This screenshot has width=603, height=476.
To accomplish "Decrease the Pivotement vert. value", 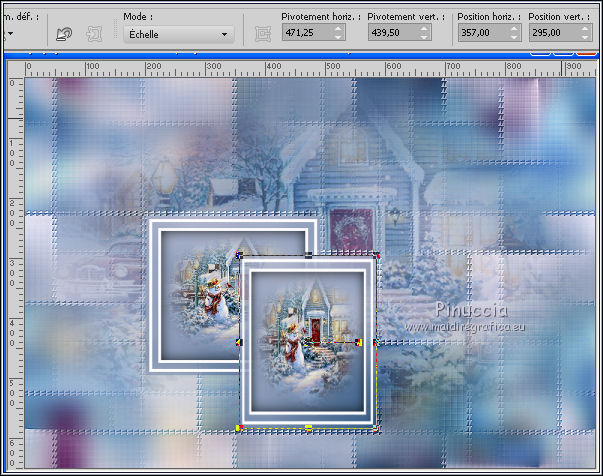I will [x=424, y=37].
